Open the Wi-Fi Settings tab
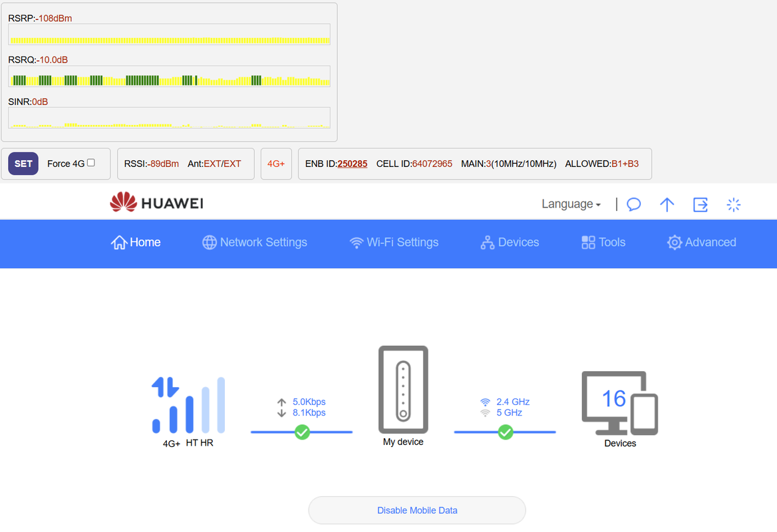The image size is (777, 532). [394, 242]
